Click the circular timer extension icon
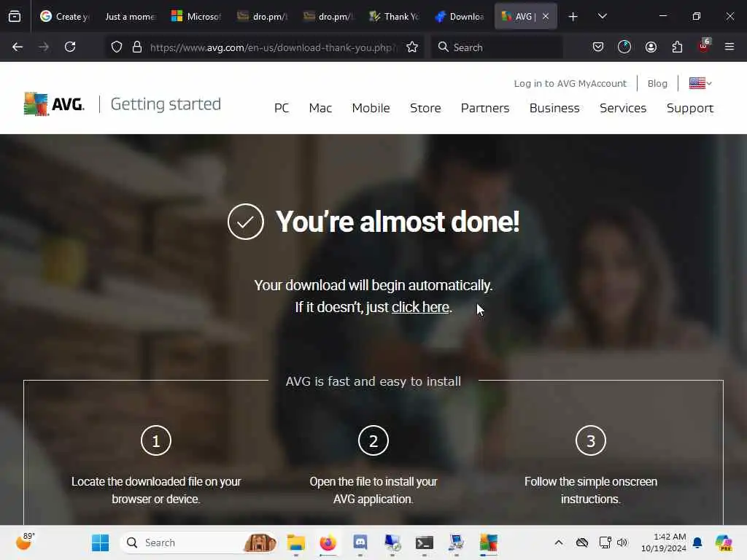Image resolution: width=747 pixels, height=560 pixels. click(x=624, y=47)
